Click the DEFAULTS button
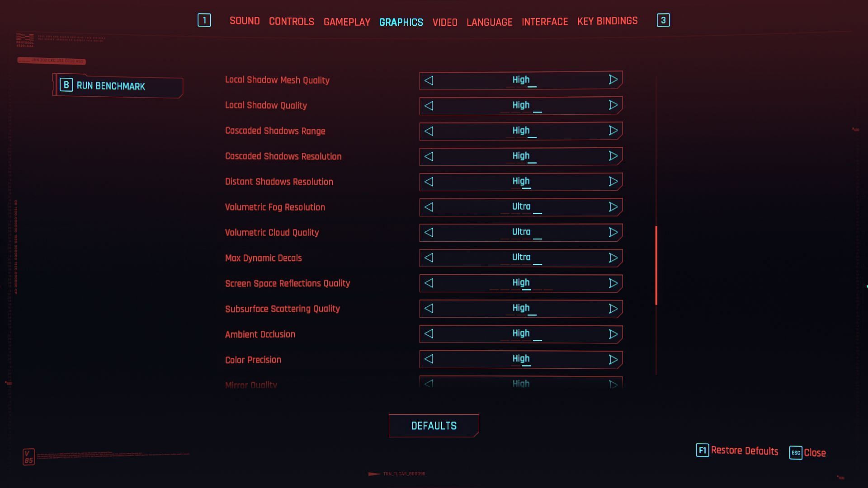The height and width of the screenshot is (488, 868). 434,426
